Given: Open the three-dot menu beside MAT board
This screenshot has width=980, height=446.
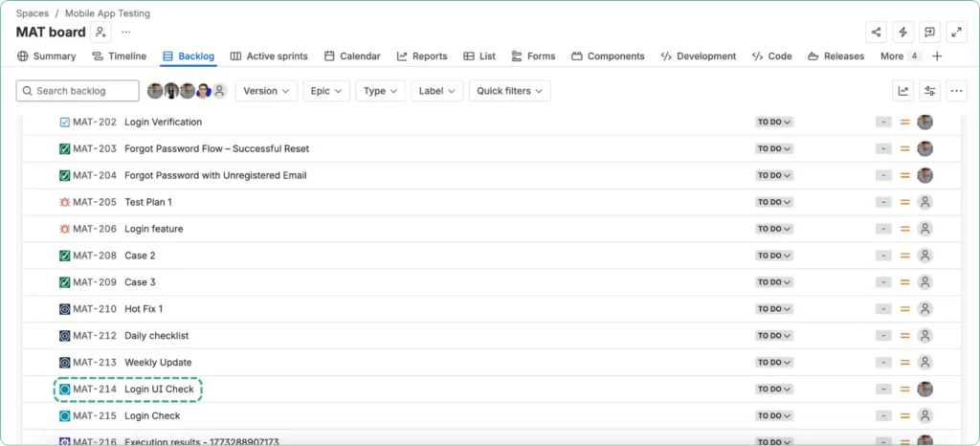Looking at the screenshot, I should (126, 32).
